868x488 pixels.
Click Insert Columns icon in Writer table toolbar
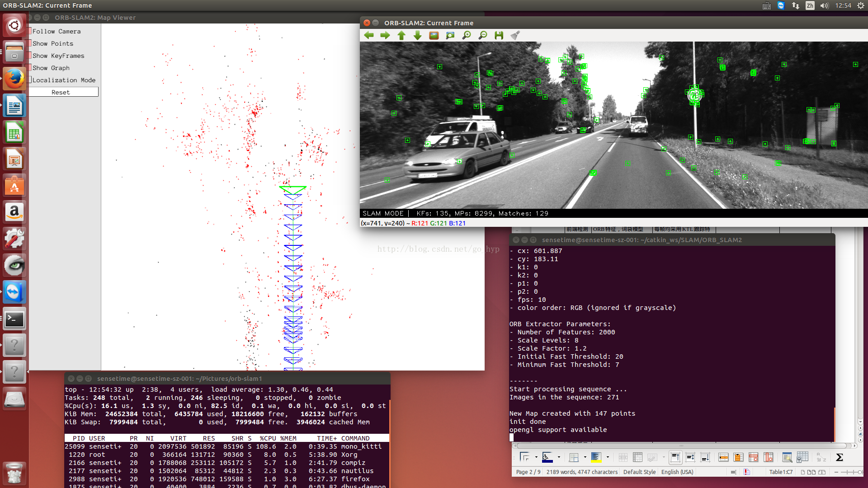pyautogui.click(x=738, y=457)
